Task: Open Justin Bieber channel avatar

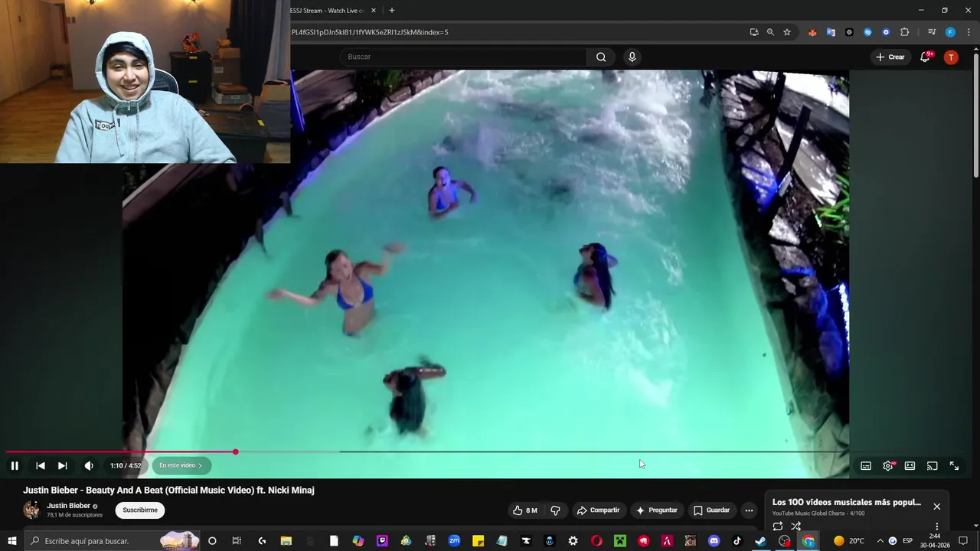Action: (31, 510)
